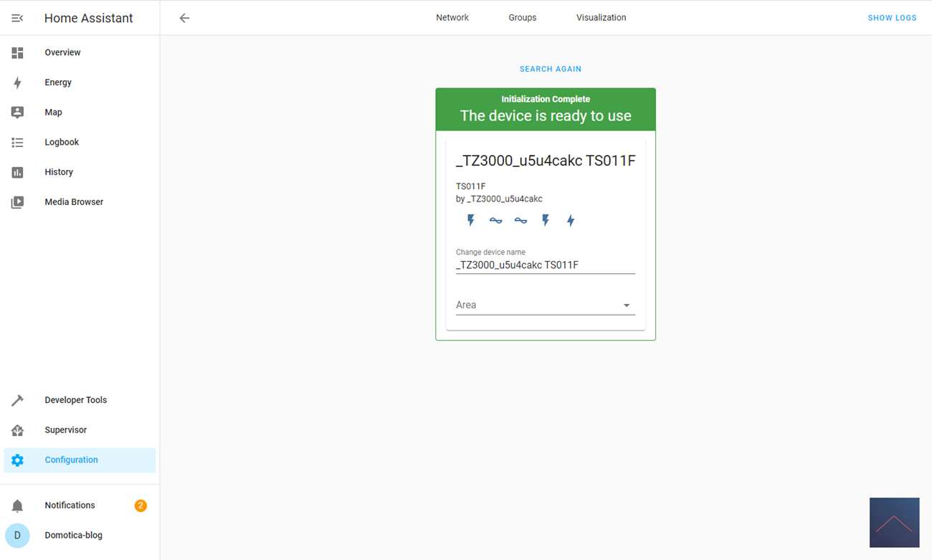Viewport: 932px width, 560px height.
Task: Click the Map icon in sidebar
Action: tap(17, 113)
